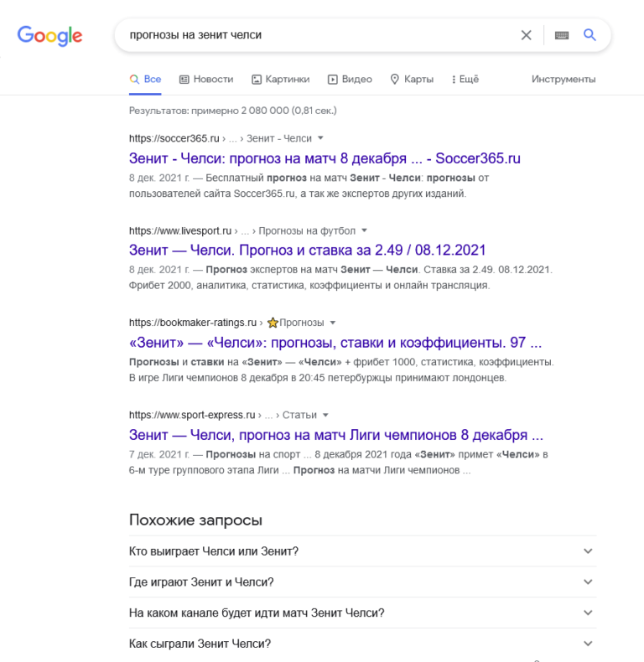
Task: Expand 'Кто выиграет Челси или Зенит?' question
Action: (362, 551)
